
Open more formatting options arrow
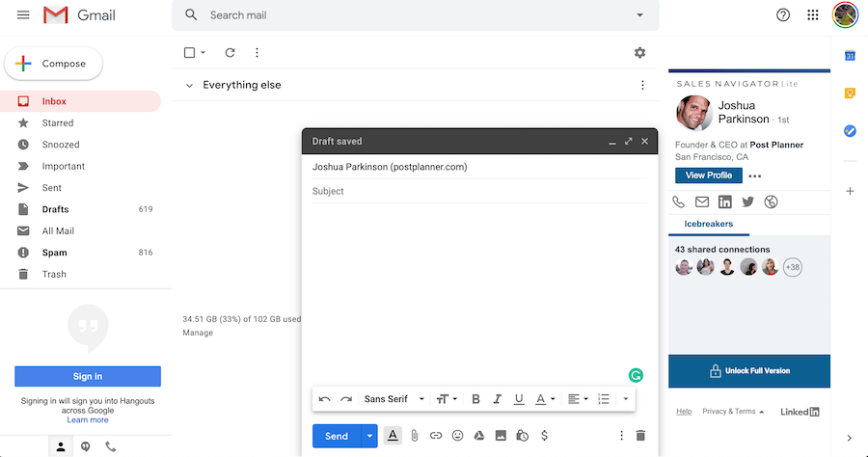pyautogui.click(x=626, y=399)
